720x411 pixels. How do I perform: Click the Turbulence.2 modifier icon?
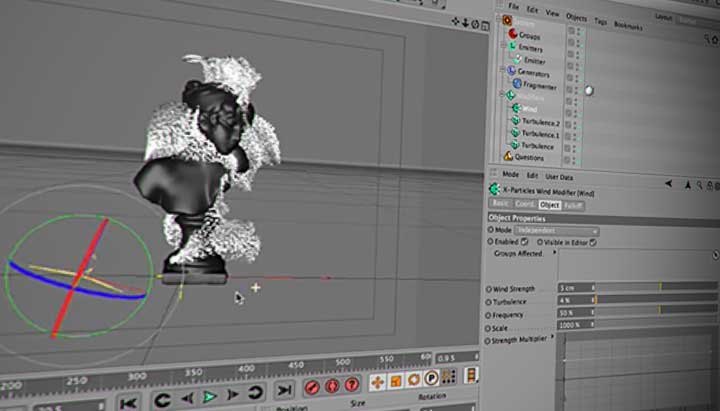[x=516, y=121]
